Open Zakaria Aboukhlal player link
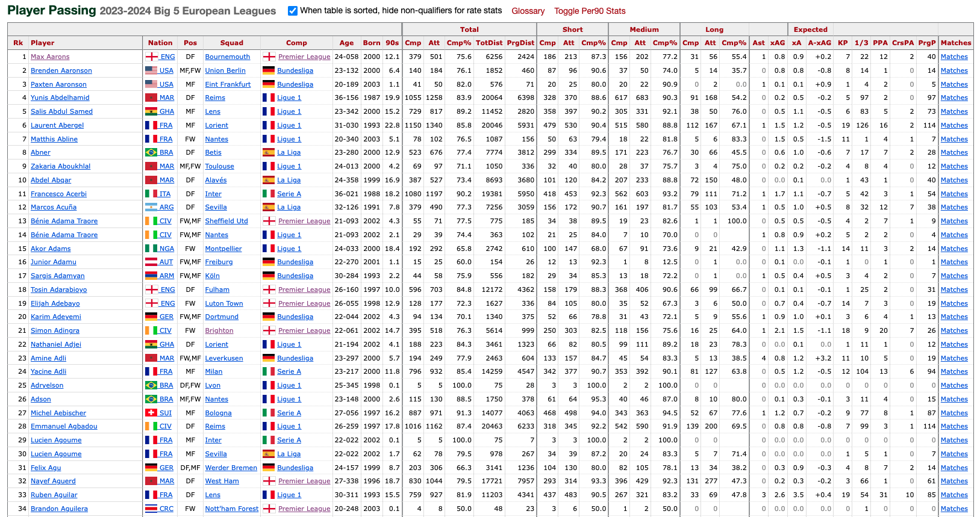Screen dimensions: 980x517 (x=60, y=166)
